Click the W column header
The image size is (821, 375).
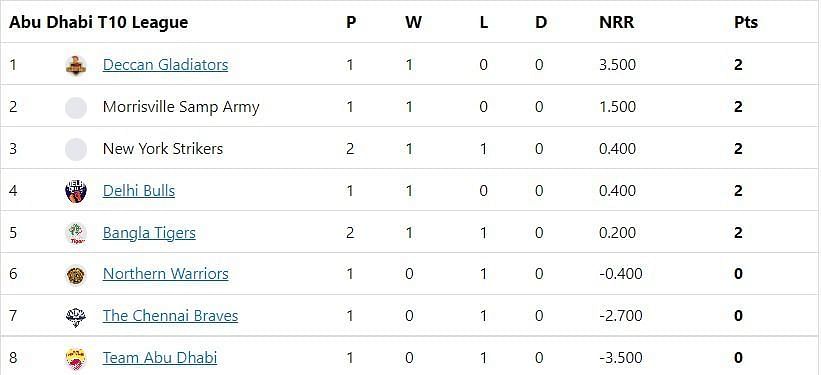413,22
